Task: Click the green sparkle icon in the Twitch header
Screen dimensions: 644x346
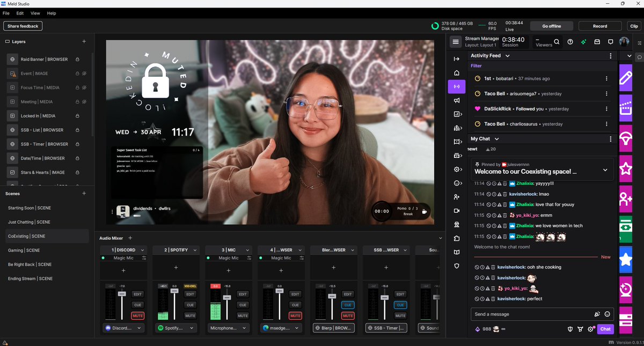Action: [x=583, y=41]
